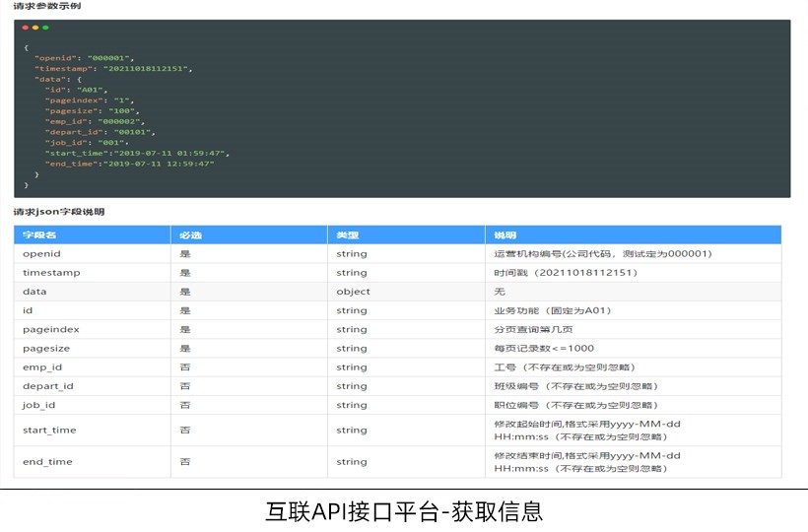Click the 说明 column header
This screenshot has width=808, height=532.
(x=505, y=235)
